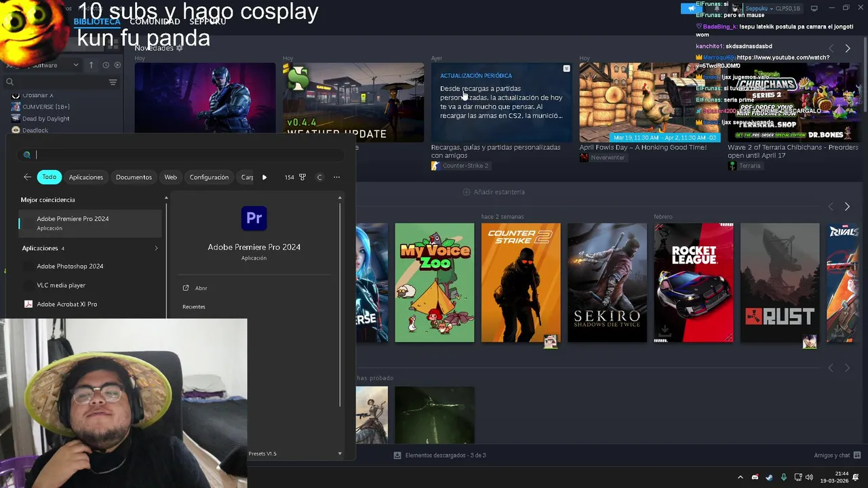Open the v0.4.4 Weather Update news card
The height and width of the screenshot is (488, 868).
[353, 102]
